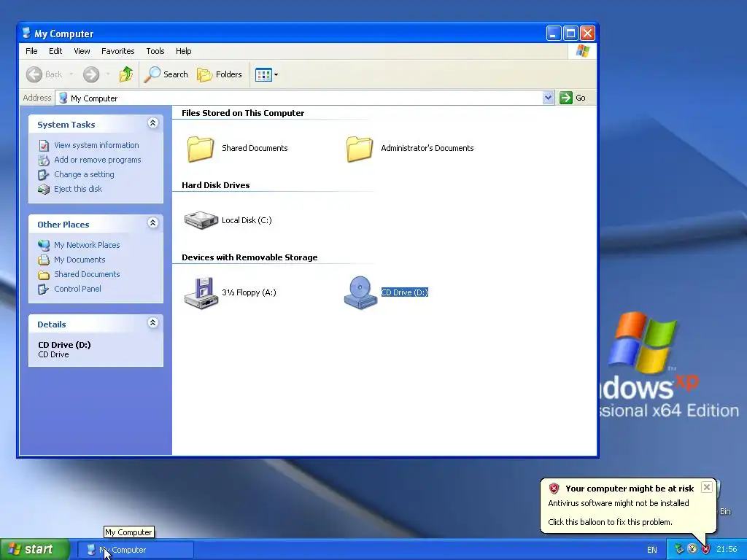The width and height of the screenshot is (747, 560).
Task: Select the Shared Documents folder icon in file area
Action: [200, 149]
